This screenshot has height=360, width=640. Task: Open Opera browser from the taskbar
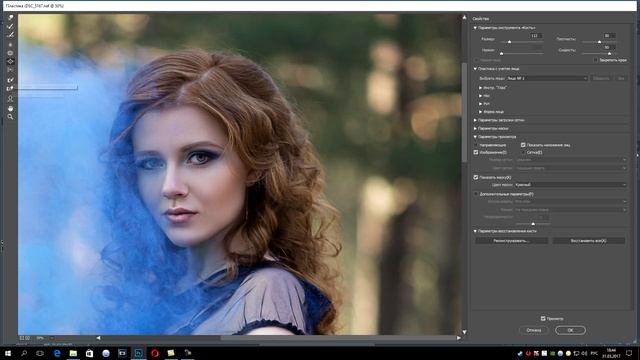[155, 353]
